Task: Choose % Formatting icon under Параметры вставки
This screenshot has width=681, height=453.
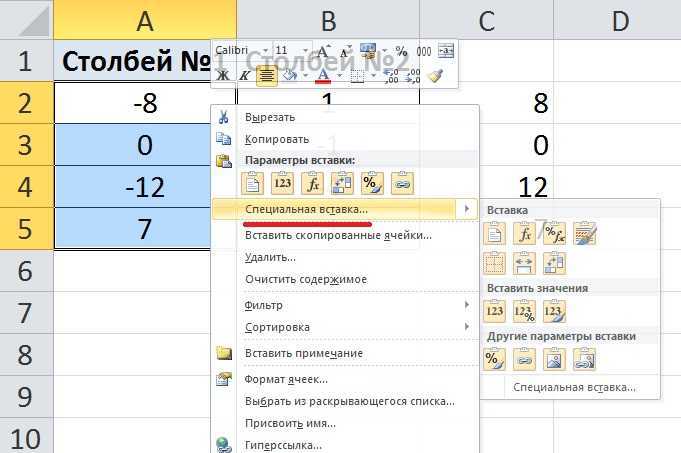Action: [x=372, y=183]
